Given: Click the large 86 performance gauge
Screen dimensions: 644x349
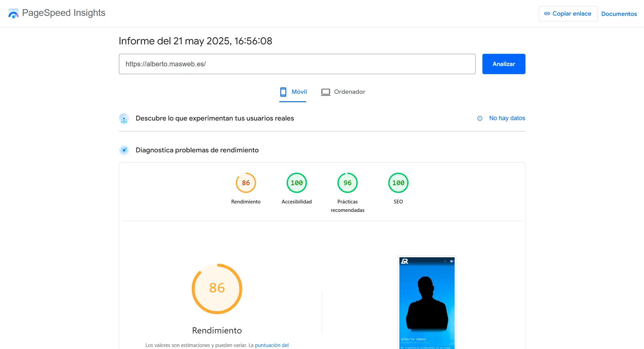Looking at the screenshot, I should coord(217,289).
